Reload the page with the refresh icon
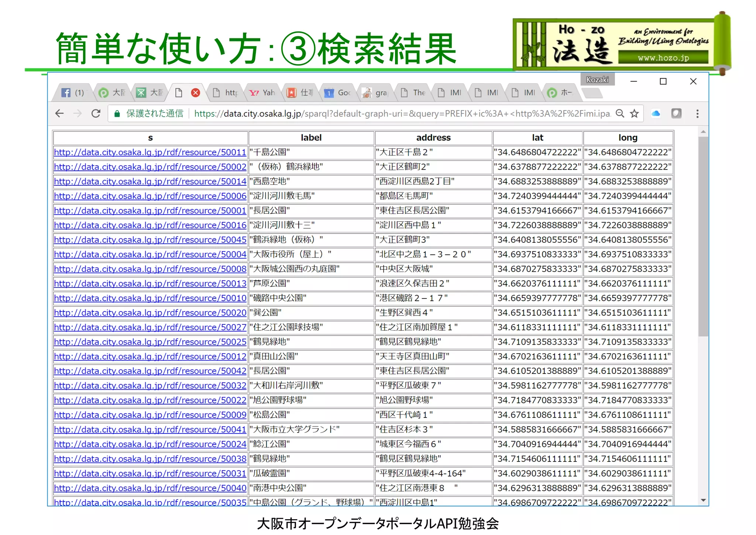The height and width of the screenshot is (535, 756). click(x=96, y=113)
